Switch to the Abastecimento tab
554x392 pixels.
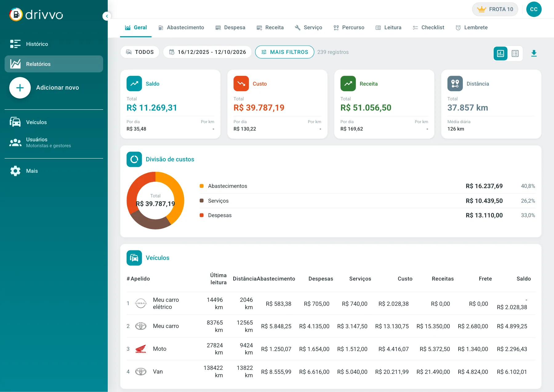pos(181,28)
